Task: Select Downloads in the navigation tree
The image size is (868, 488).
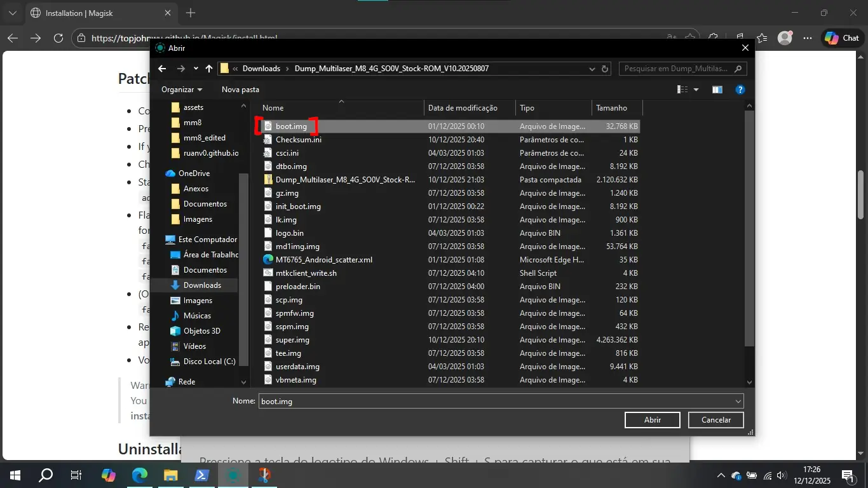Action: click(202, 285)
